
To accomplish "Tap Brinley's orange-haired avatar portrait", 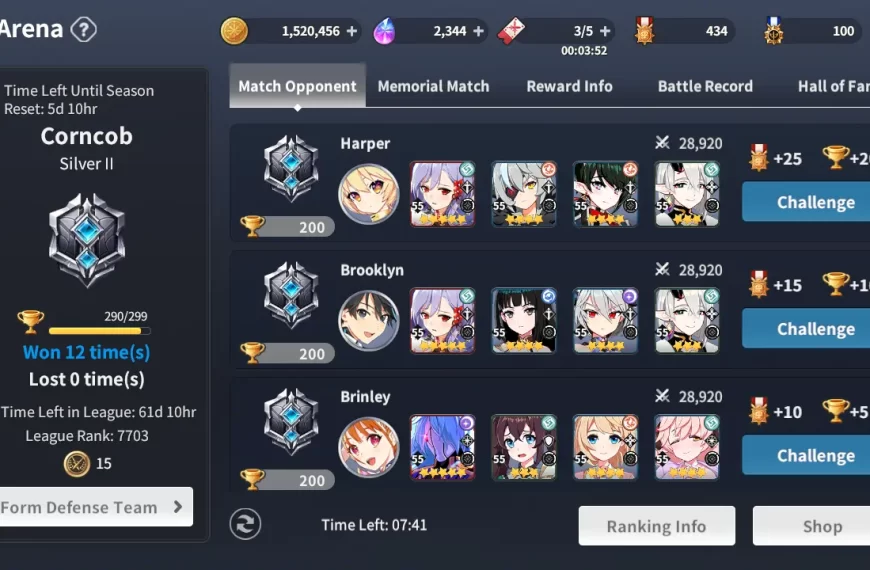I will tap(368, 447).
